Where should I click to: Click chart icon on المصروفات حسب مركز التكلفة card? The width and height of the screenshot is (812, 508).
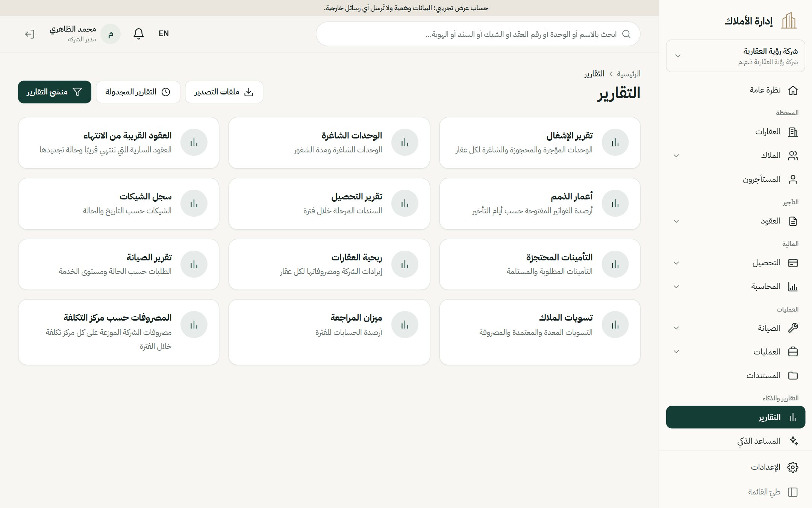pyautogui.click(x=194, y=325)
